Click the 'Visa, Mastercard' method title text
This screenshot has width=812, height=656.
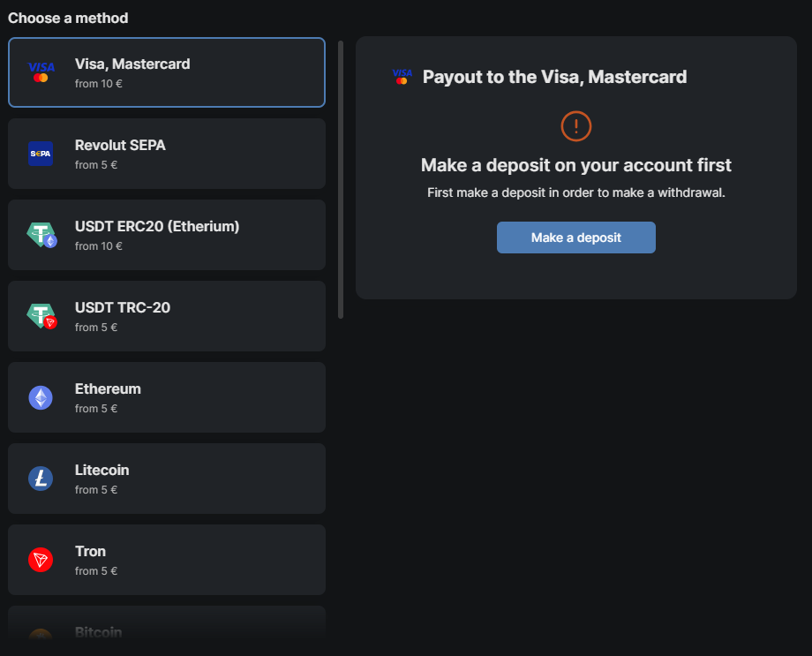[132, 64]
